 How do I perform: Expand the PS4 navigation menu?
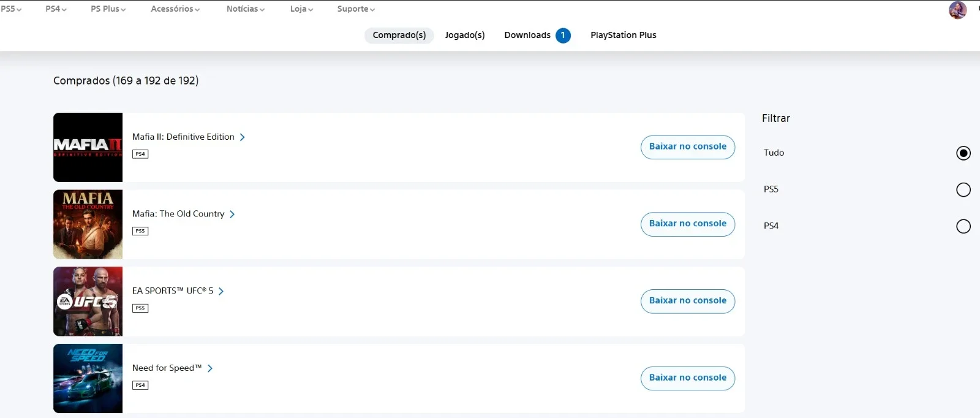pos(56,9)
